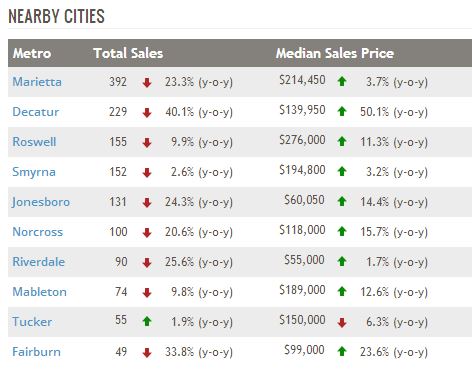The width and height of the screenshot is (472, 380).
Task: Select the Mableton link
Action: point(40,292)
